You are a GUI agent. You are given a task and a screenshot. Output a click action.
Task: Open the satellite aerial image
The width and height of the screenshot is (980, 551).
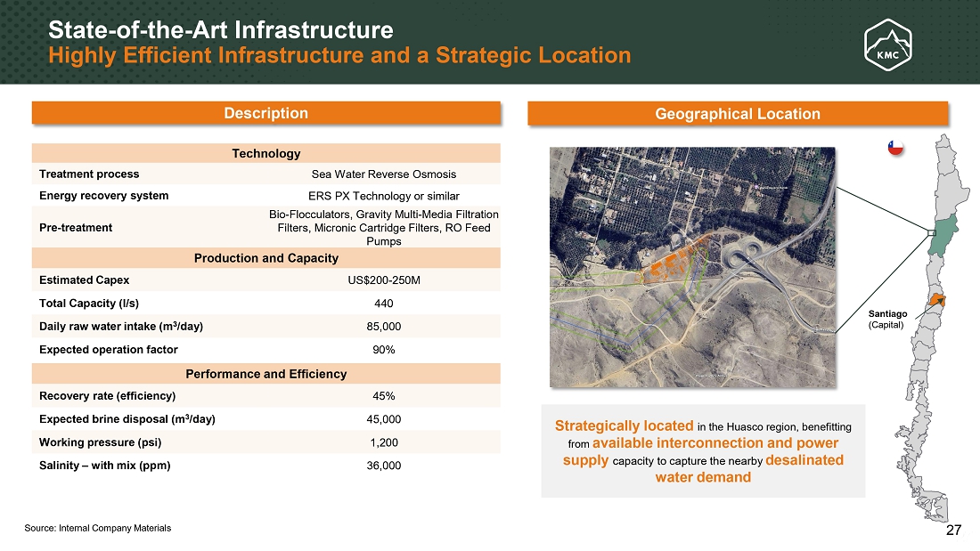pyautogui.click(x=692, y=267)
